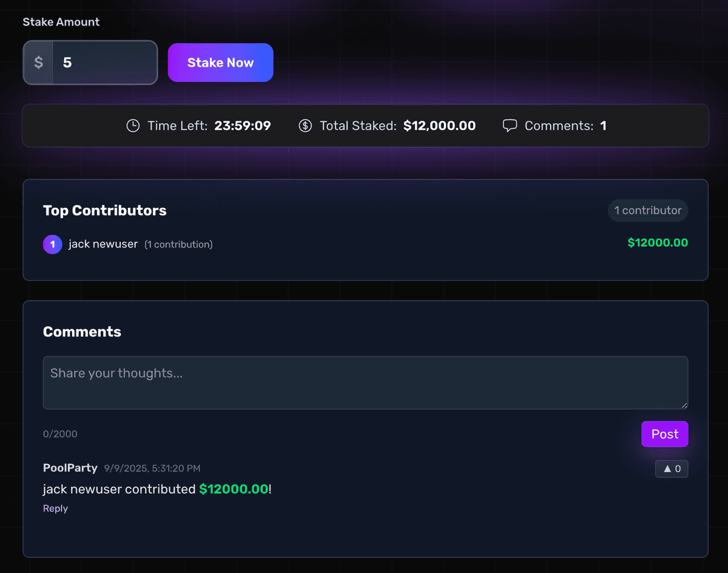728x573 pixels.
Task: Click the (1 contribution) label
Action: click(x=178, y=244)
